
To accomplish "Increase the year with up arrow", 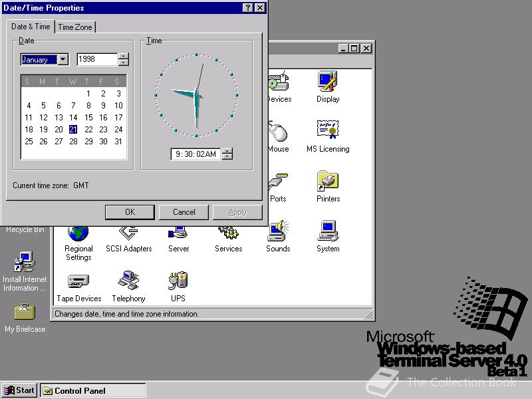I will [124, 57].
